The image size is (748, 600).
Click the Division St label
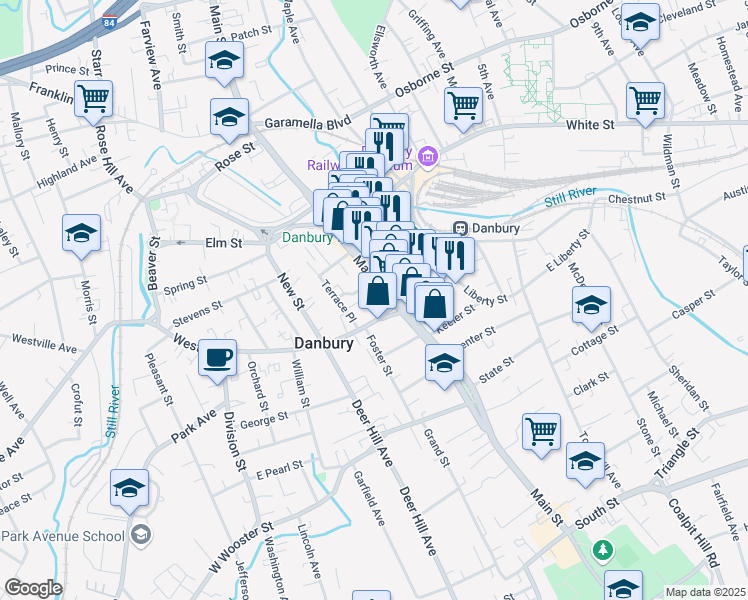(x=234, y=441)
